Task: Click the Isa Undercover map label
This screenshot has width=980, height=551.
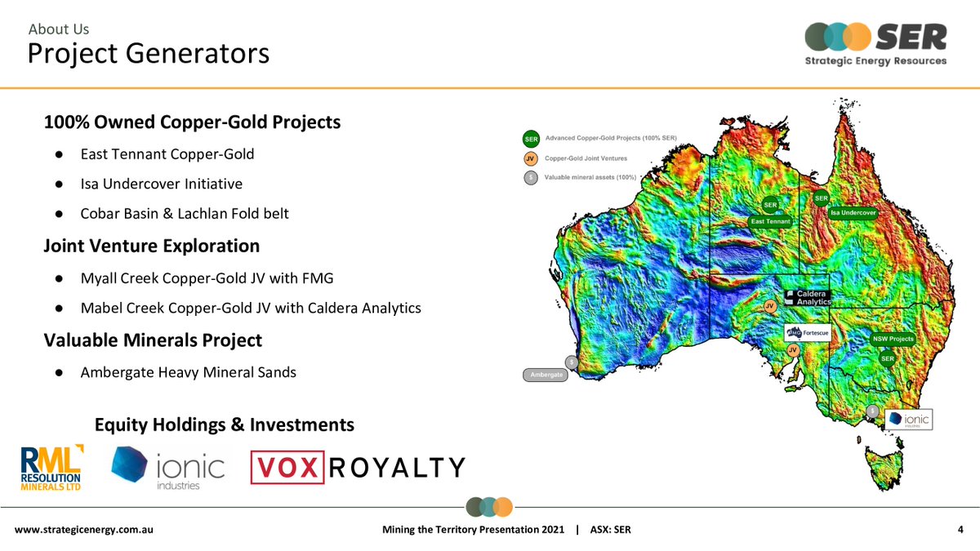Action: [x=853, y=212]
